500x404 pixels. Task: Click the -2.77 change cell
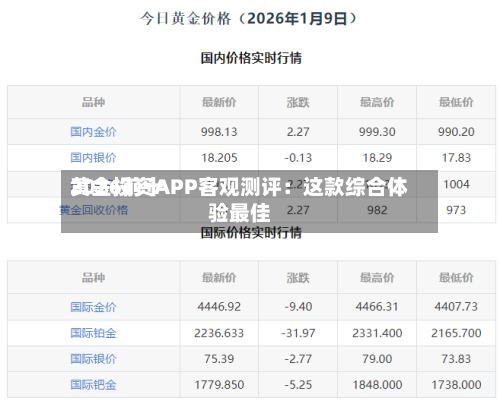pos(298,359)
